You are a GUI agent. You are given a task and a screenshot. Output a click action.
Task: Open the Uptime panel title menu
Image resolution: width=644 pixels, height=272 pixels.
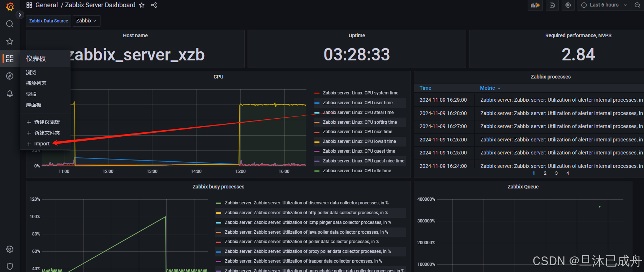pyautogui.click(x=357, y=35)
